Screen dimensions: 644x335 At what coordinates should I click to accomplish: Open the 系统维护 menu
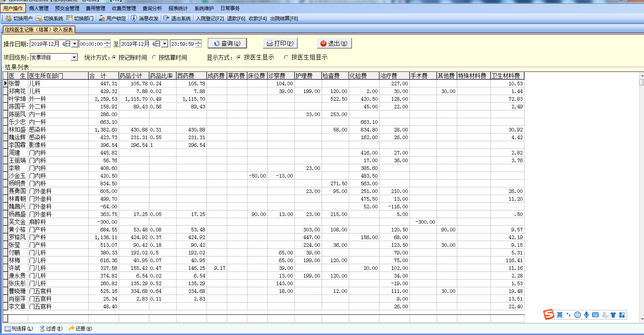(x=204, y=8)
